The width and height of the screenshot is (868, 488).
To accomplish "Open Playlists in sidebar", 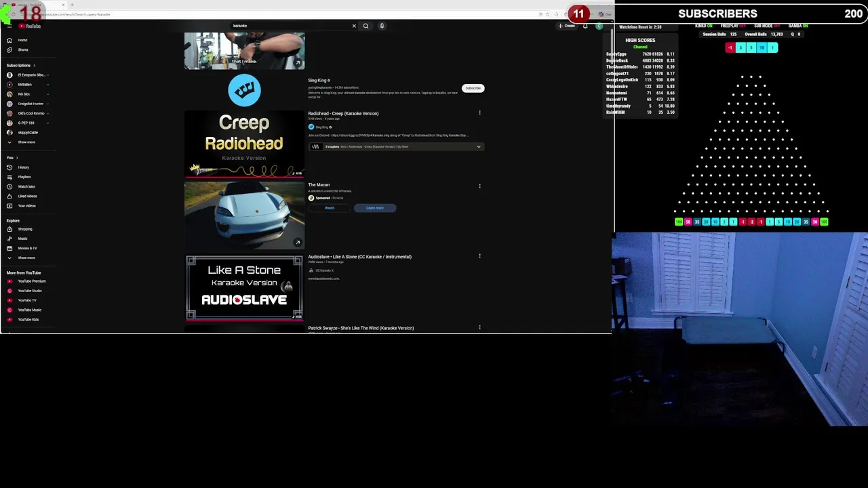I will (x=24, y=177).
